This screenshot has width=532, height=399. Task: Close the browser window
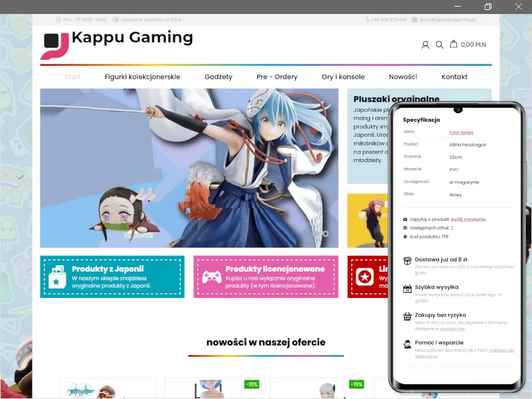coord(519,7)
